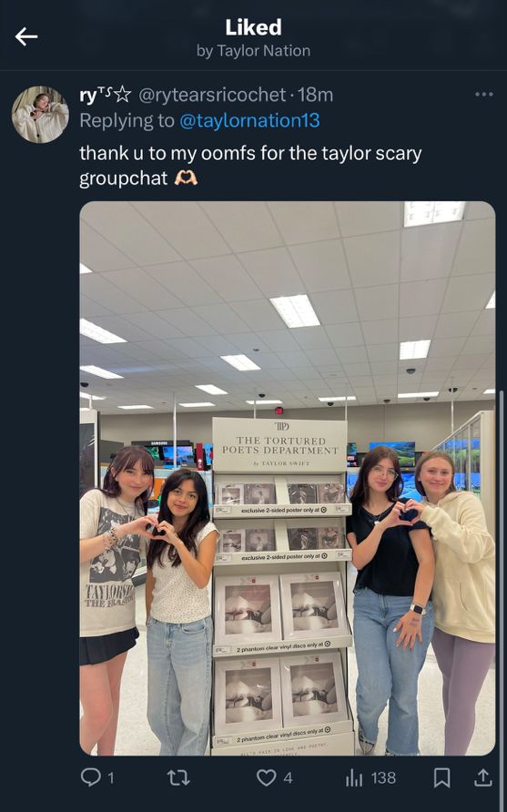Open the three-dot more options menu
Image resolution: width=507 pixels, height=812 pixels.
[x=483, y=95]
